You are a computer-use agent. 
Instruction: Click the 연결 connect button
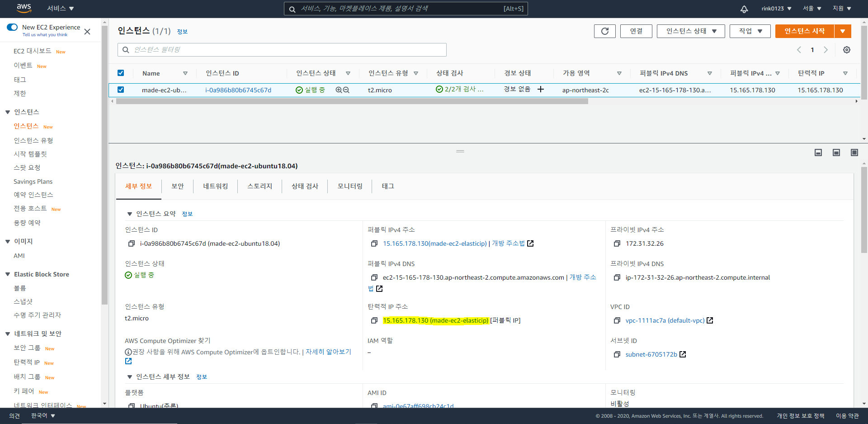pos(637,31)
